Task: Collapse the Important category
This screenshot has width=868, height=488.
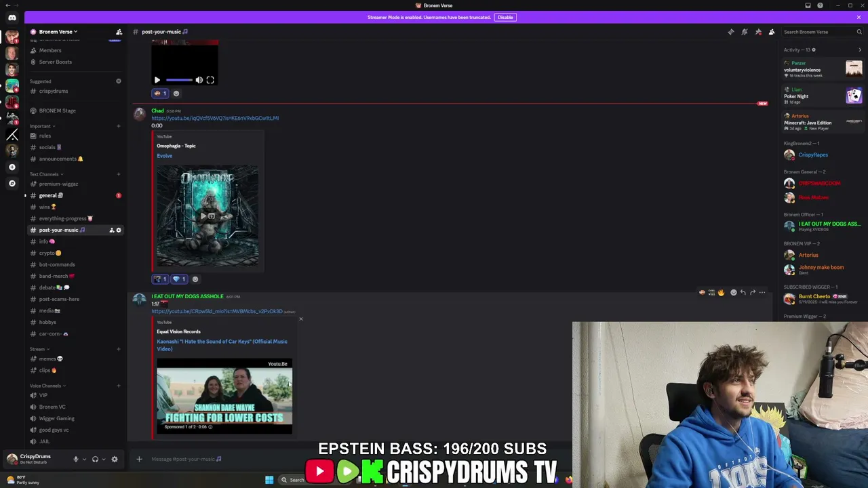Action: (x=42, y=126)
